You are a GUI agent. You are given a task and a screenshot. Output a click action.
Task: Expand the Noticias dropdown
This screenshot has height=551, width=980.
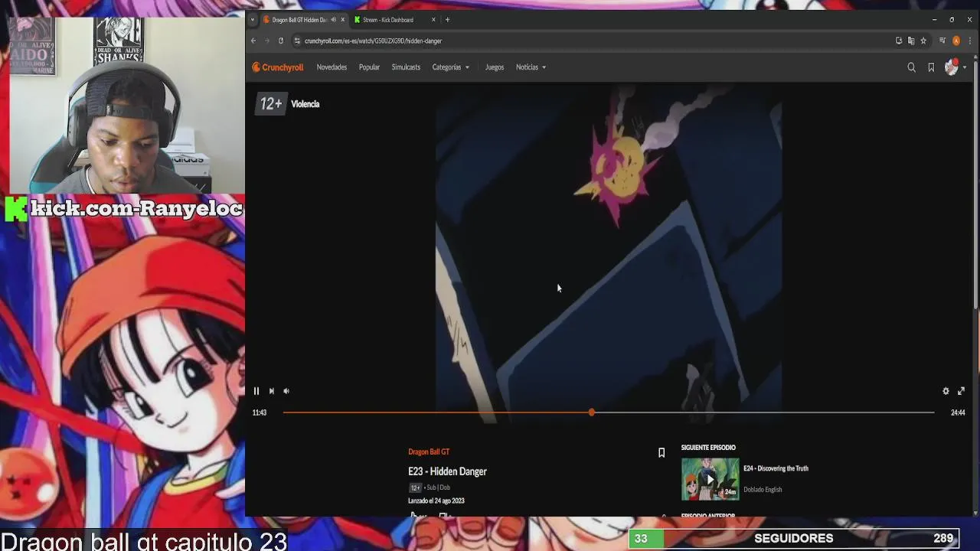(531, 67)
